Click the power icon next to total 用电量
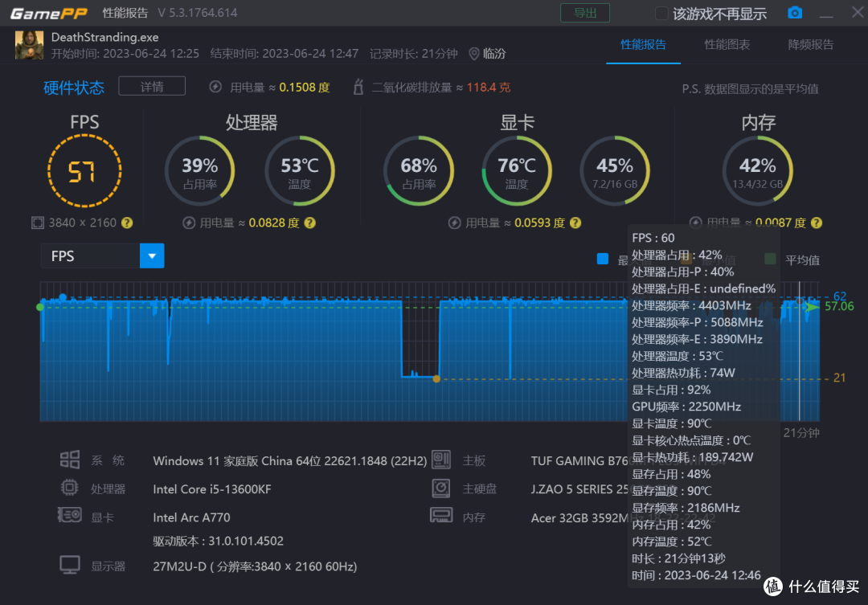 pyautogui.click(x=216, y=87)
